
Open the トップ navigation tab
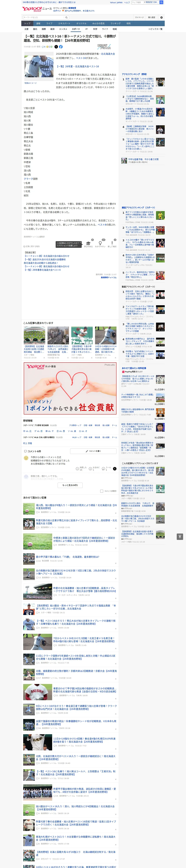(x=27, y=24)
